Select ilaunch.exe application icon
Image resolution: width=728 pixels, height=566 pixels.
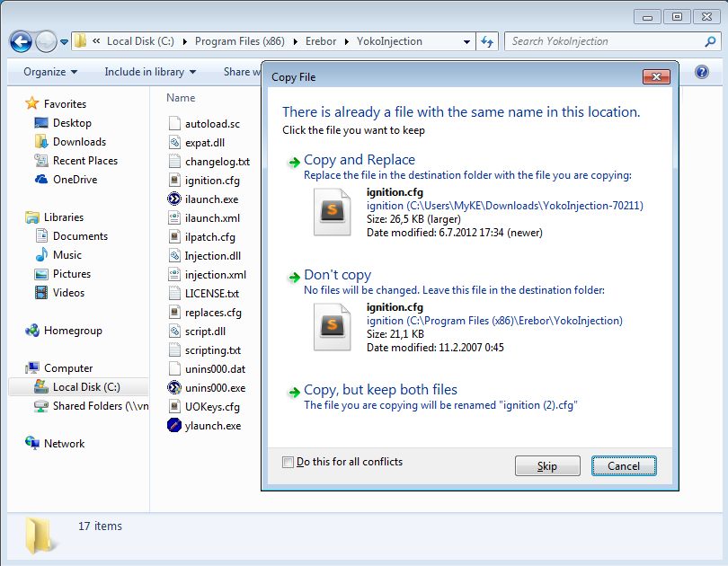click(x=174, y=199)
